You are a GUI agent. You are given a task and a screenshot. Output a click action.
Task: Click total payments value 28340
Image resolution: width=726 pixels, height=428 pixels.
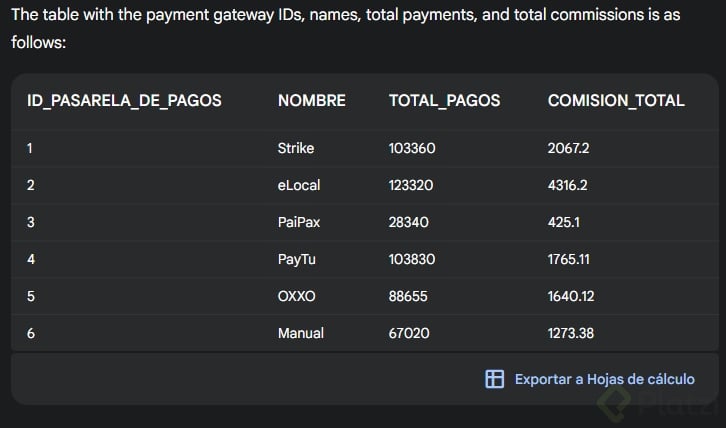(408, 222)
